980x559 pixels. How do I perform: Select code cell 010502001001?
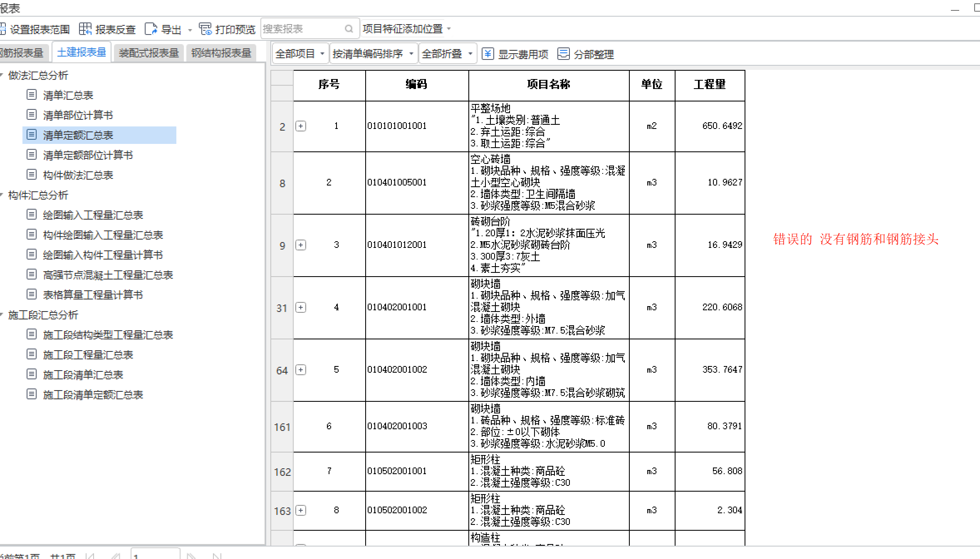[x=417, y=471]
